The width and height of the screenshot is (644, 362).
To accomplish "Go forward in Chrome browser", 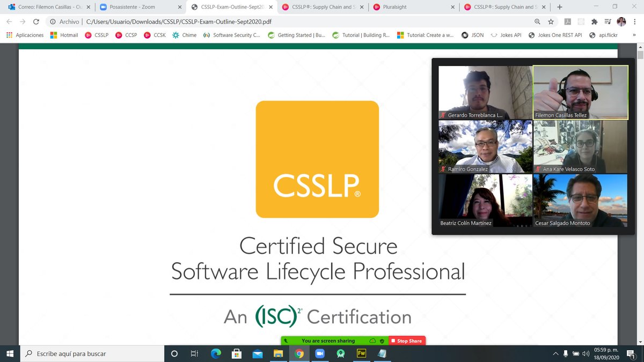I will coord(23,21).
